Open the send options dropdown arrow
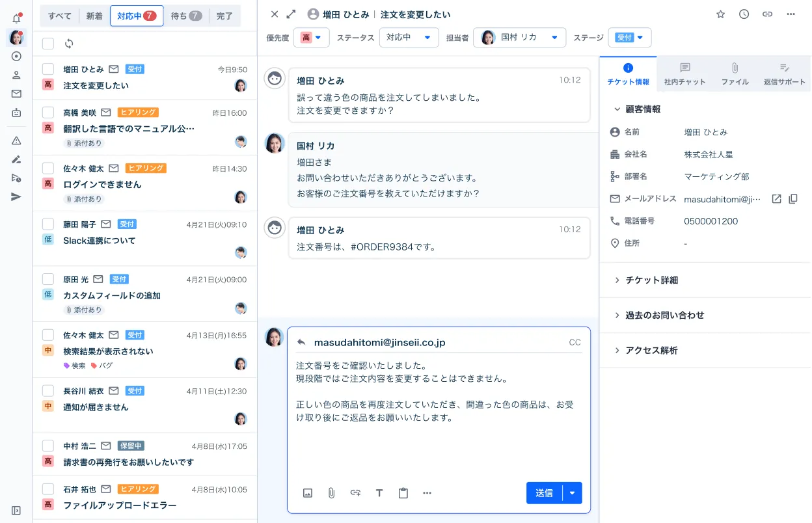 point(573,493)
